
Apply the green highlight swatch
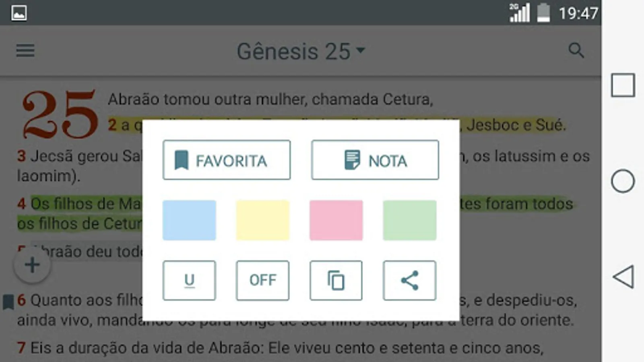[409, 220]
